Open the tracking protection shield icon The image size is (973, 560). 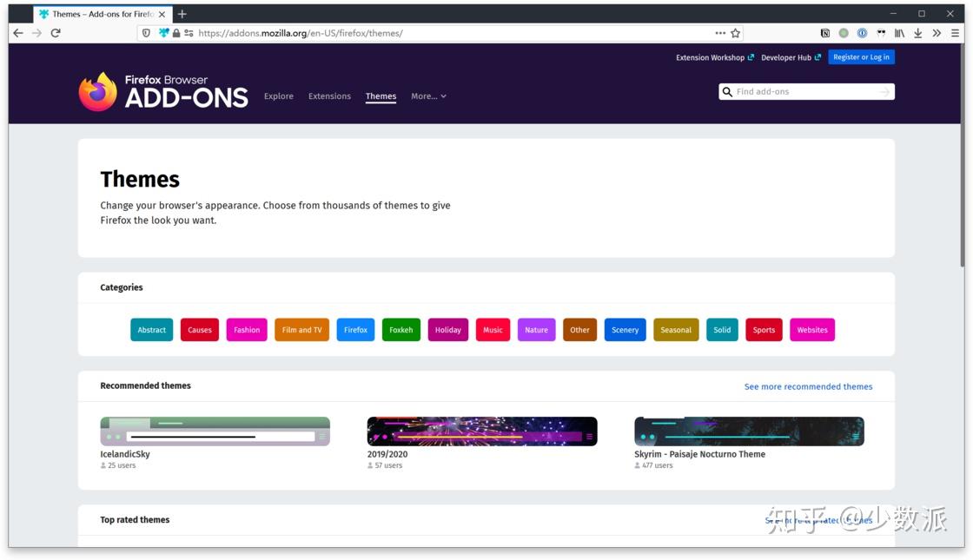[x=146, y=33]
